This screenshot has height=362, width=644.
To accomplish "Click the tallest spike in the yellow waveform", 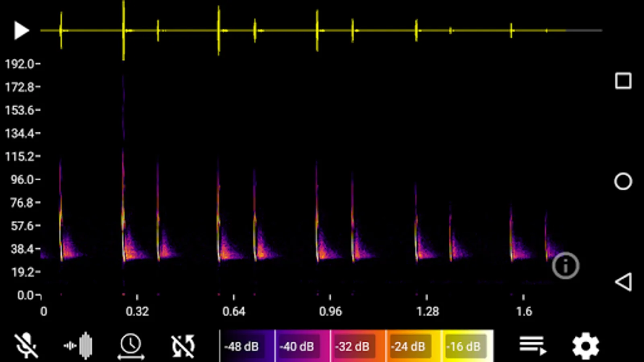I will [124, 31].
